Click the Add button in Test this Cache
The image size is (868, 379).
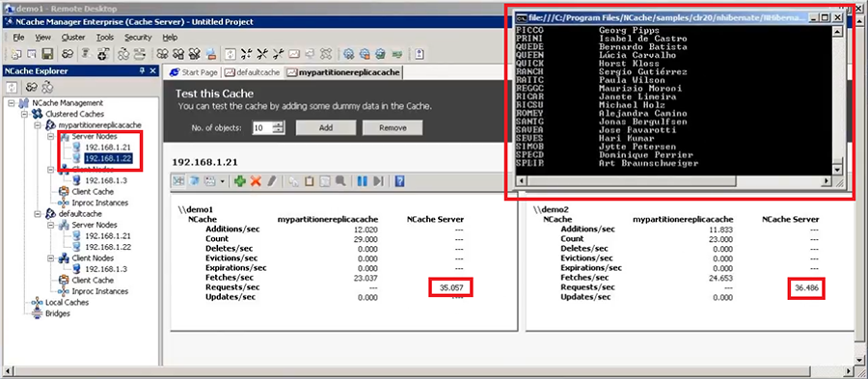326,128
